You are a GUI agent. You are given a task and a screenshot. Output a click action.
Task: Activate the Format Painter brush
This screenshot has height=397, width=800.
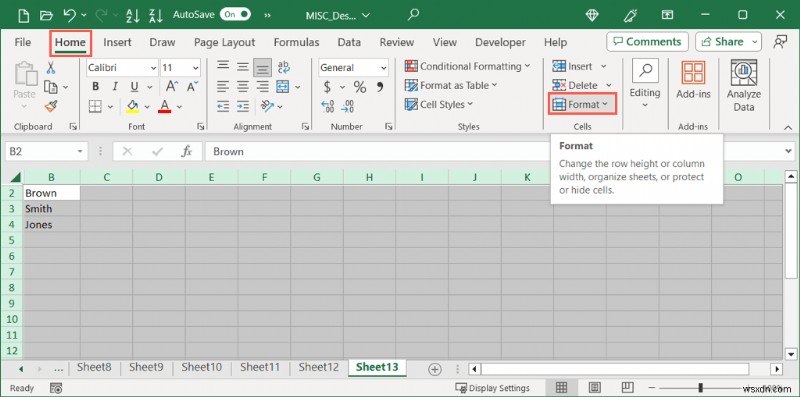click(x=51, y=107)
